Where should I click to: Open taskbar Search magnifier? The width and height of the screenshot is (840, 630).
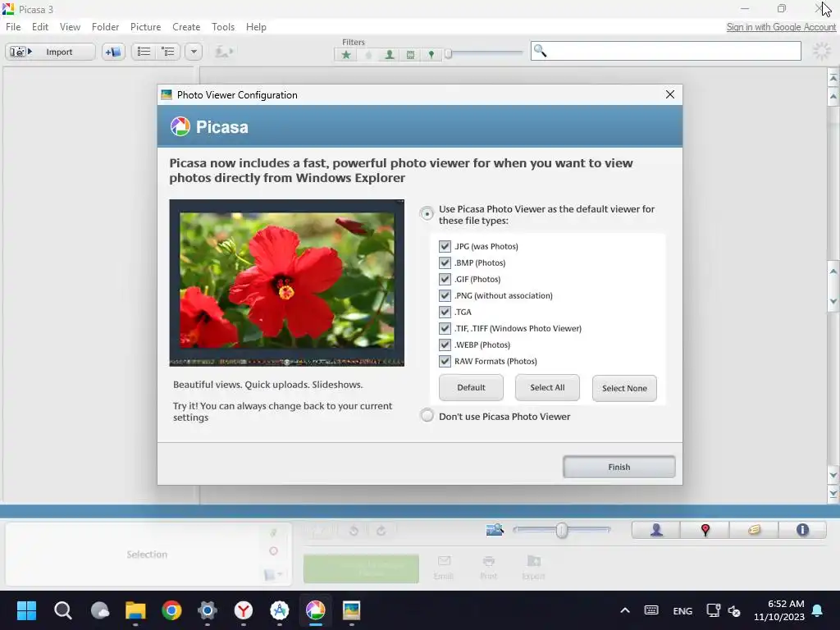click(x=62, y=610)
